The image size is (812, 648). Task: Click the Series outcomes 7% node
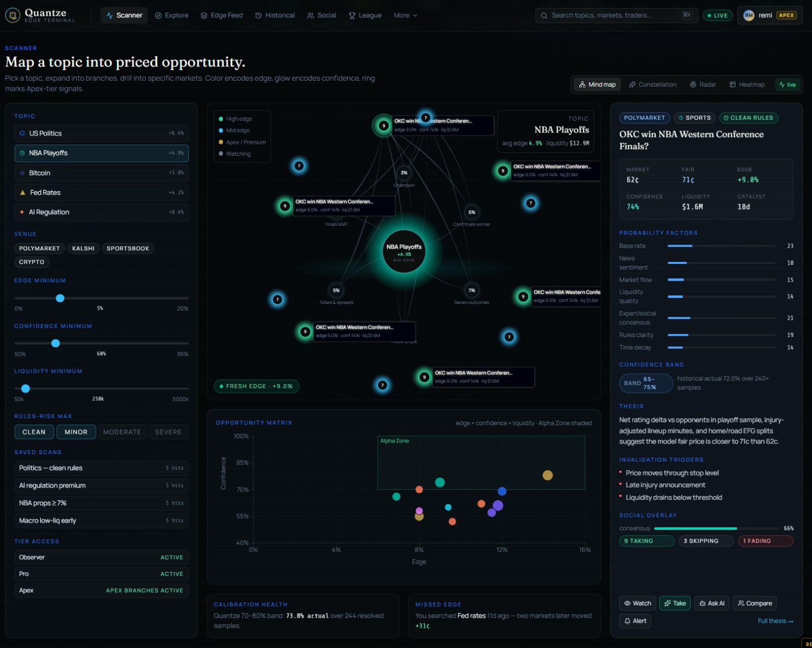click(472, 291)
